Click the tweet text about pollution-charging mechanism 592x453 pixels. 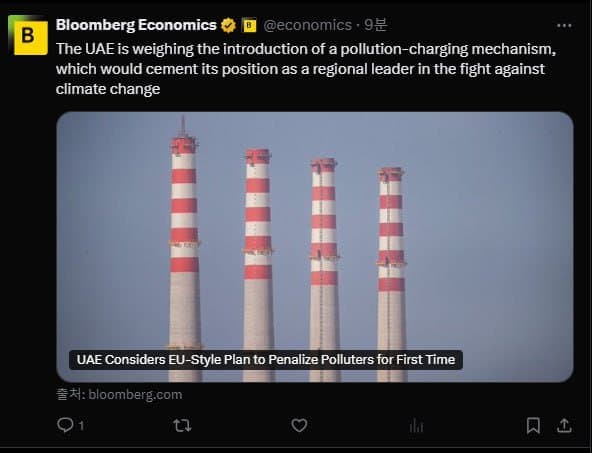click(306, 69)
